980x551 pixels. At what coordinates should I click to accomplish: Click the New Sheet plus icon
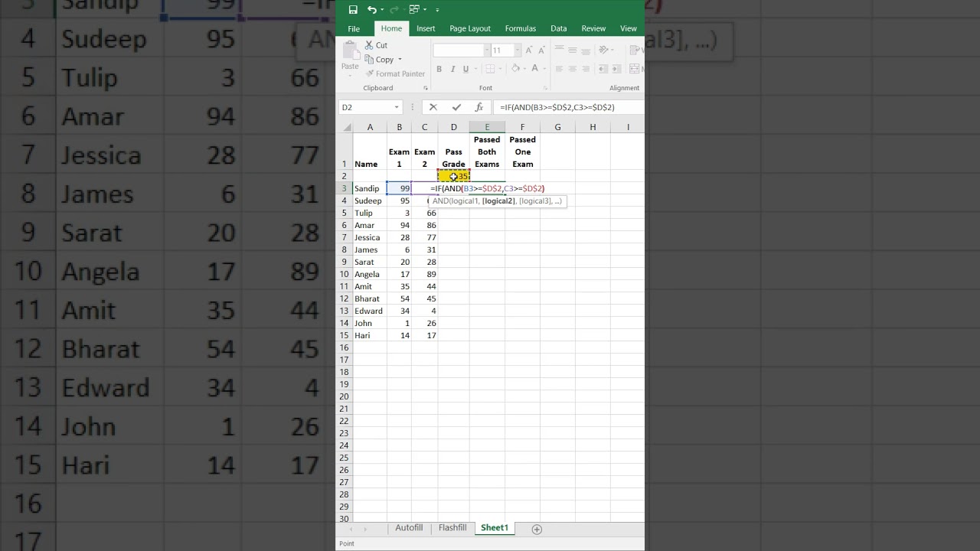coord(537,529)
